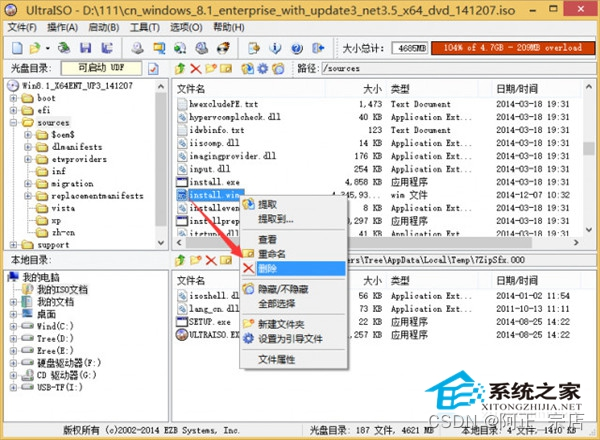Open an ISO file with the Open icon
This screenshot has width=600, height=440.
point(35,48)
